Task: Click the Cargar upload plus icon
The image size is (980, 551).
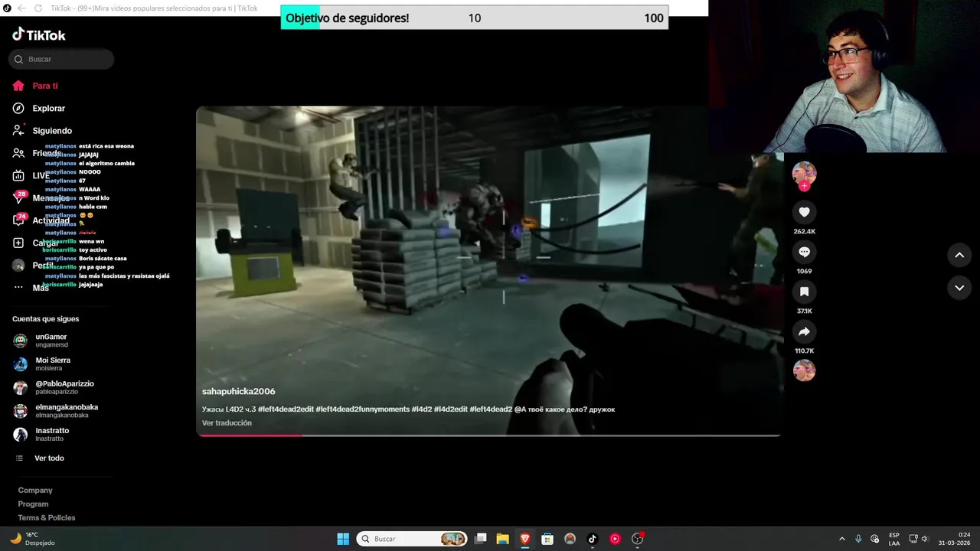Action: [18, 243]
